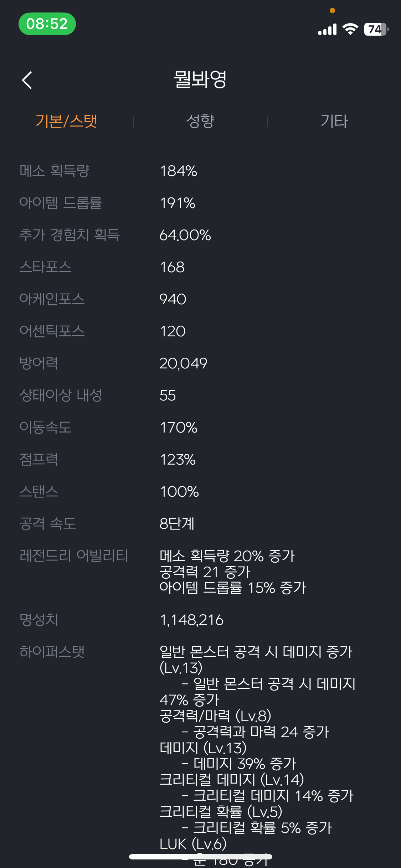Tap the 스타포스 168 value
This screenshot has width=401, height=868.
[x=172, y=267]
